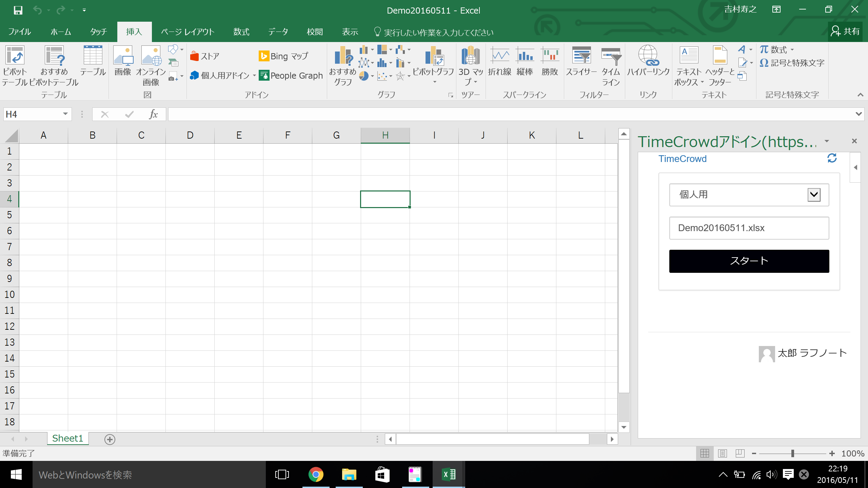Open TimeCrowd task pane options menu
The width and height of the screenshot is (868, 488).
coord(827,141)
